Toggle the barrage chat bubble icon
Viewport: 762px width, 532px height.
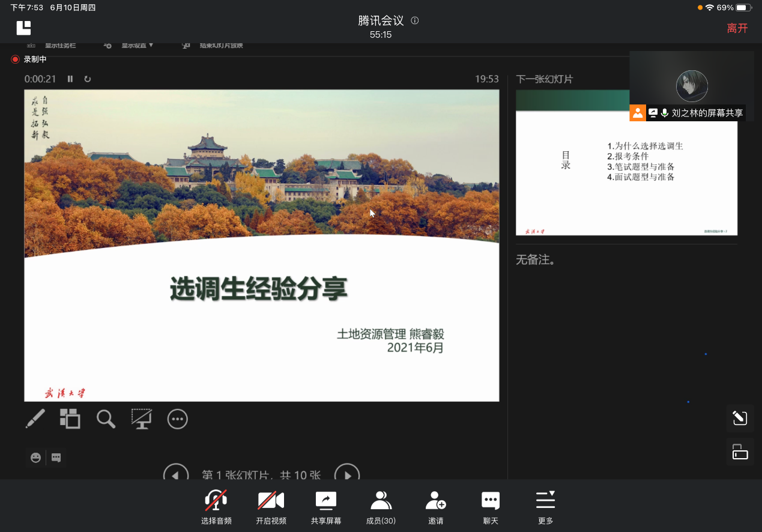pyautogui.click(x=56, y=458)
